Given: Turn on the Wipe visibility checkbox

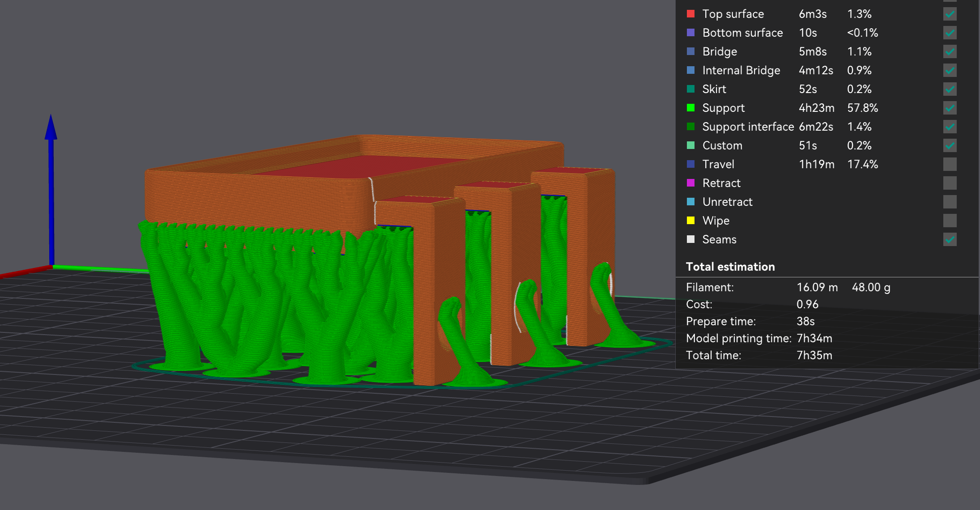Looking at the screenshot, I should tap(950, 221).
